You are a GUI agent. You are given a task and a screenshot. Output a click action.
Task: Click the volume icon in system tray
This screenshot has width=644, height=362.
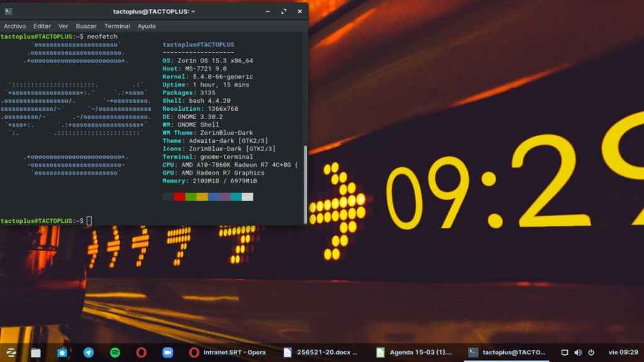(578, 353)
